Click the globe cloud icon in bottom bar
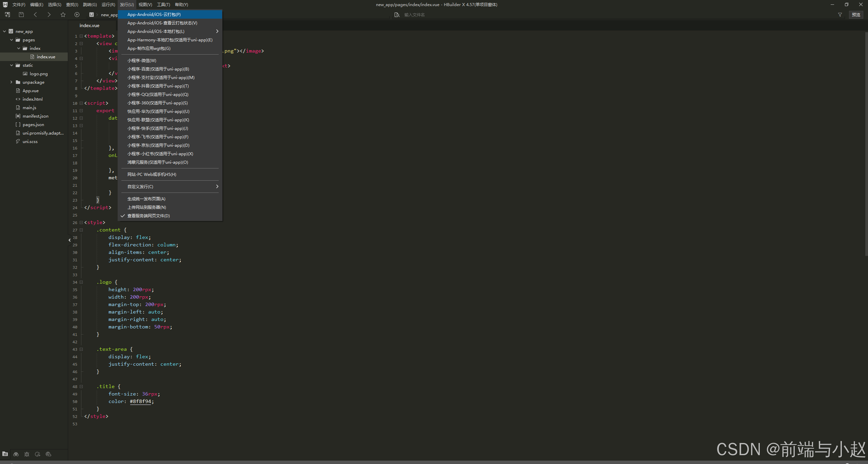 [48, 454]
